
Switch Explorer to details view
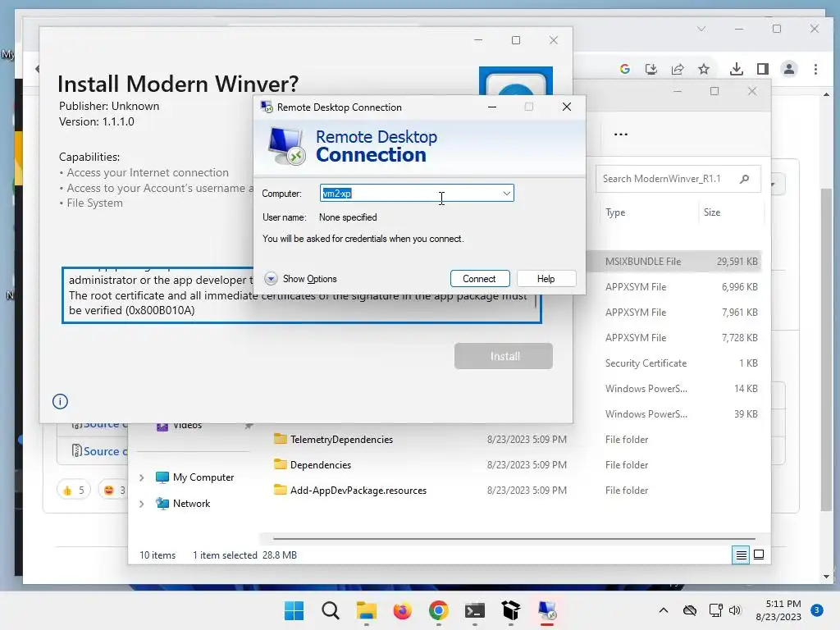[x=741, y=555]
